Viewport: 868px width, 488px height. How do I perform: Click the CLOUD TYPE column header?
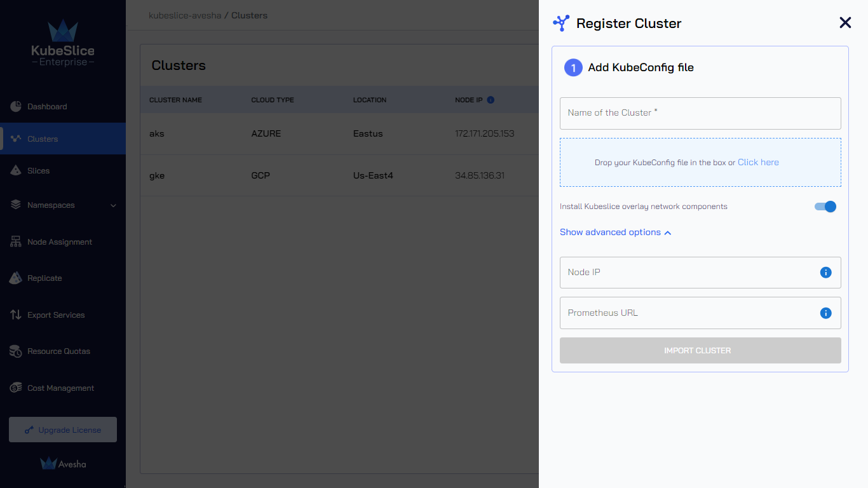coord(273,100)
